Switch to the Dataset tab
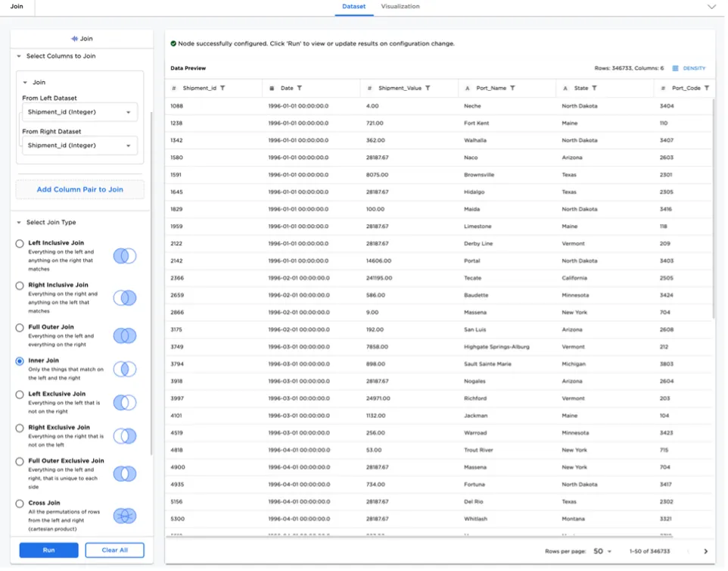Screen dimensions: 728x571 (353, 7)
